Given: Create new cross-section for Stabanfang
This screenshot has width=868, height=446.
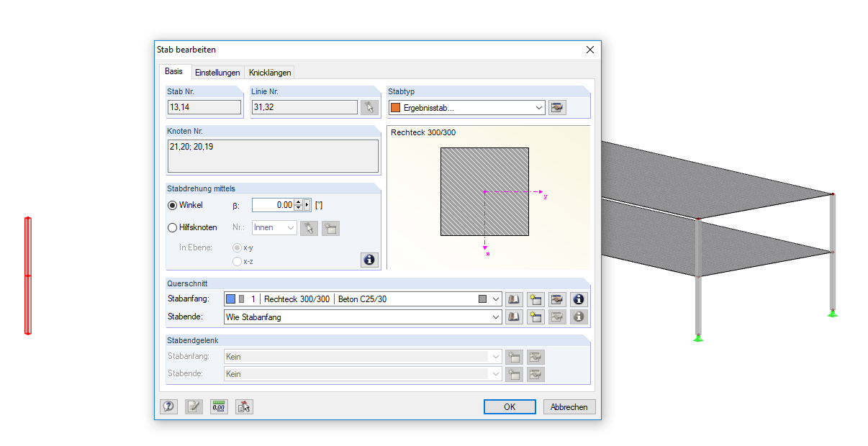Looking at the screenshot, I should (535, 299).
